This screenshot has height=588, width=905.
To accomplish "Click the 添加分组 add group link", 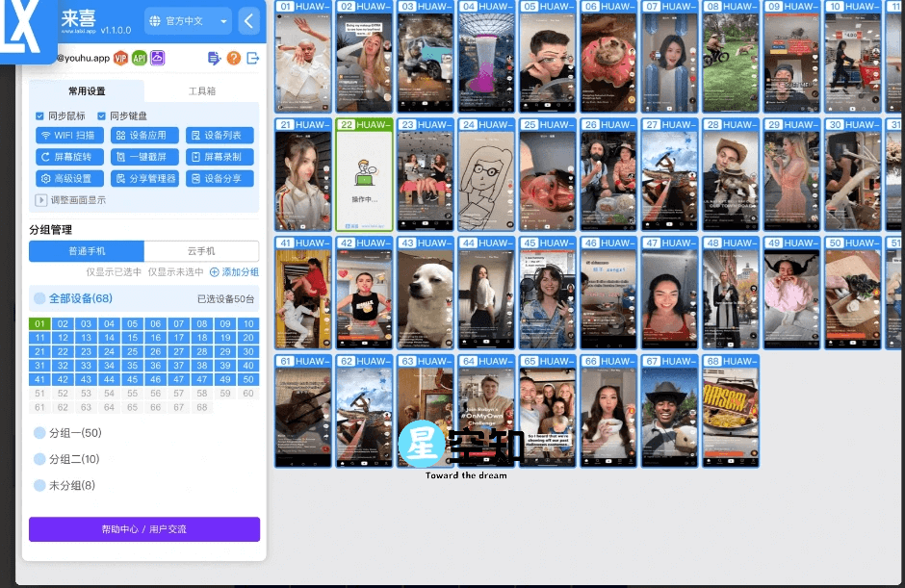I will coord(234,272).
